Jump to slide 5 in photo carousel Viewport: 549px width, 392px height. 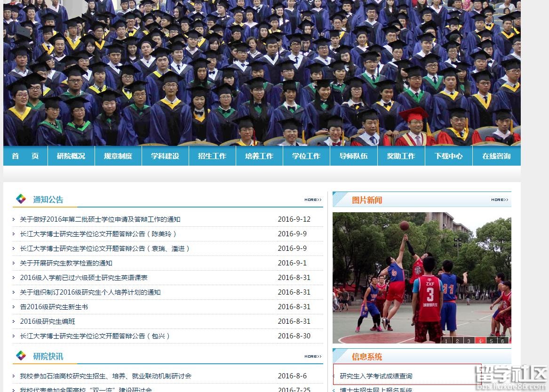(491, 341)
